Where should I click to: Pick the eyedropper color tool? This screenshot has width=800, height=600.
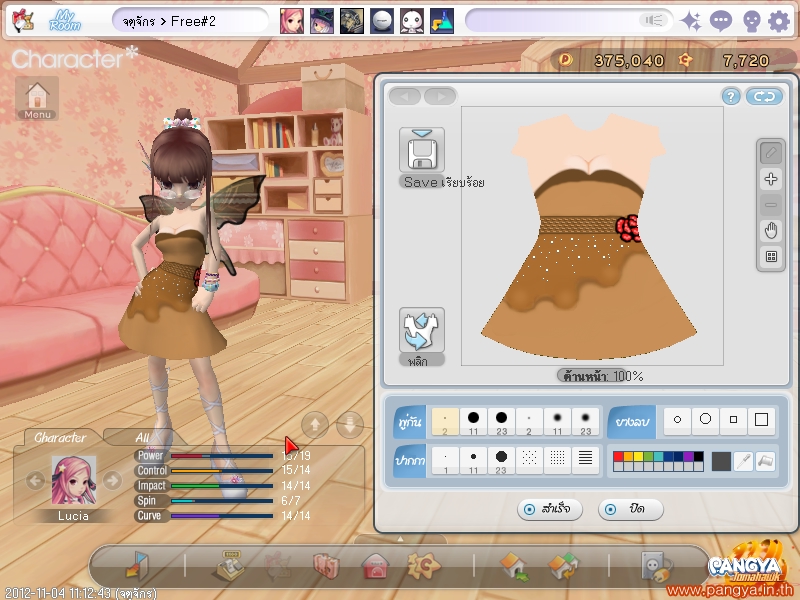point(744,461)
